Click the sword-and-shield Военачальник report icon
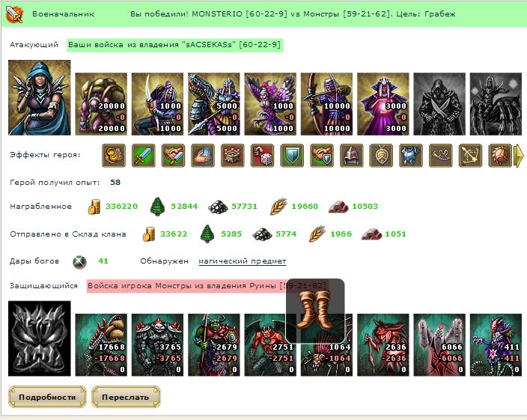The image size is (527, 420). coord(14,14)
